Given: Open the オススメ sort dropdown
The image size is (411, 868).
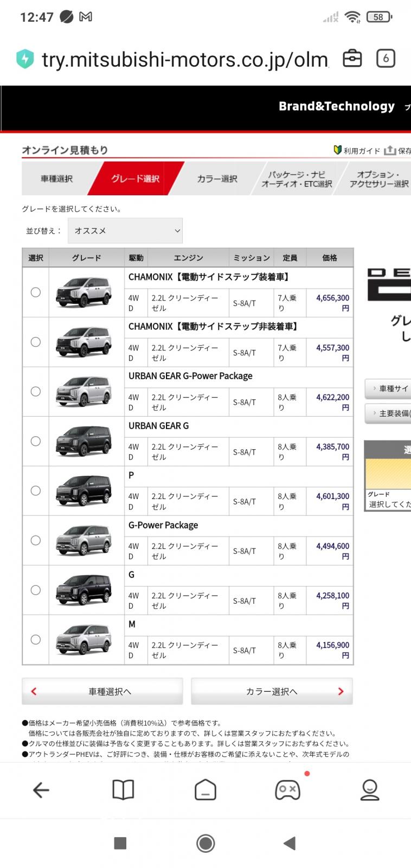Looking at the screenshot, I should click(125, 231).
